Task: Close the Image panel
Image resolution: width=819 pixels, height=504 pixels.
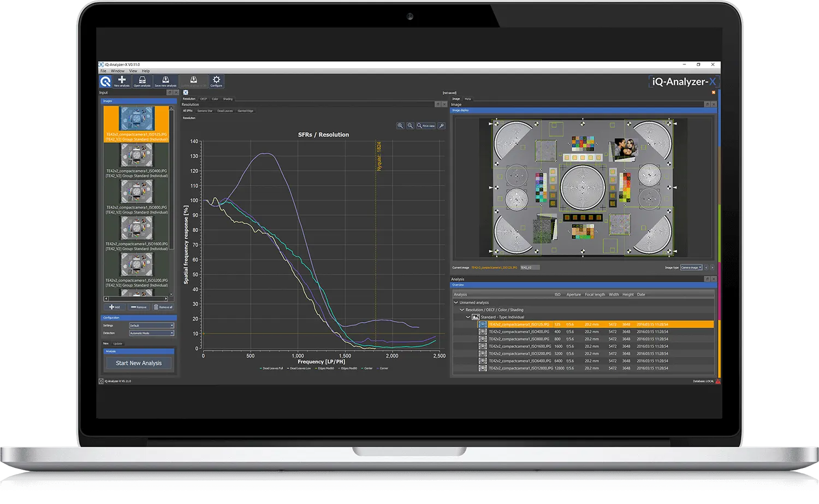Action: tap(714, 104)
